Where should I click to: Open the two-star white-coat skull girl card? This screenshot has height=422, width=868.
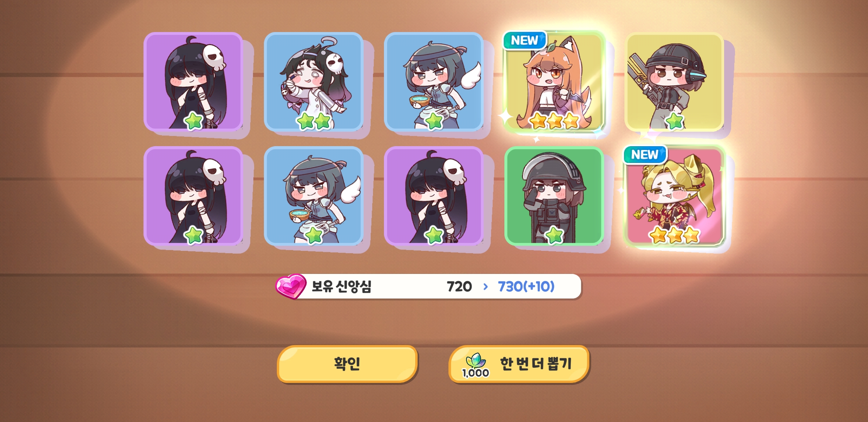314,82
